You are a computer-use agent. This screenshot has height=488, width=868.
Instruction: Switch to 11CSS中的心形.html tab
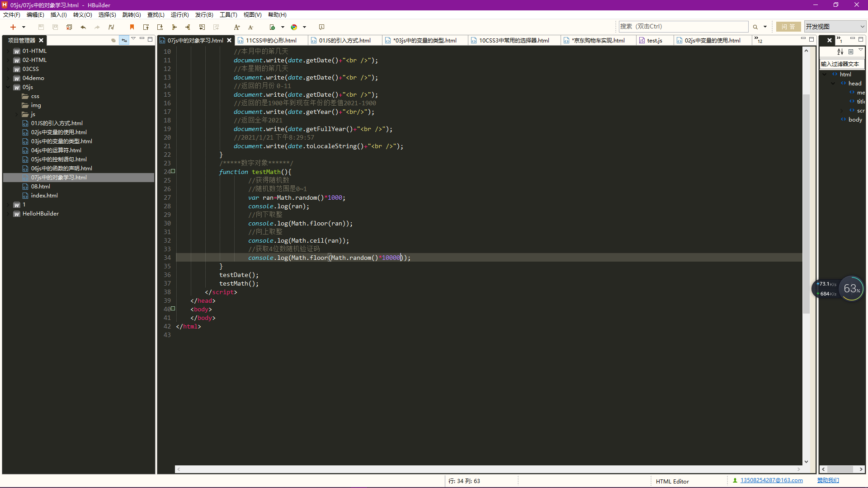271,41
